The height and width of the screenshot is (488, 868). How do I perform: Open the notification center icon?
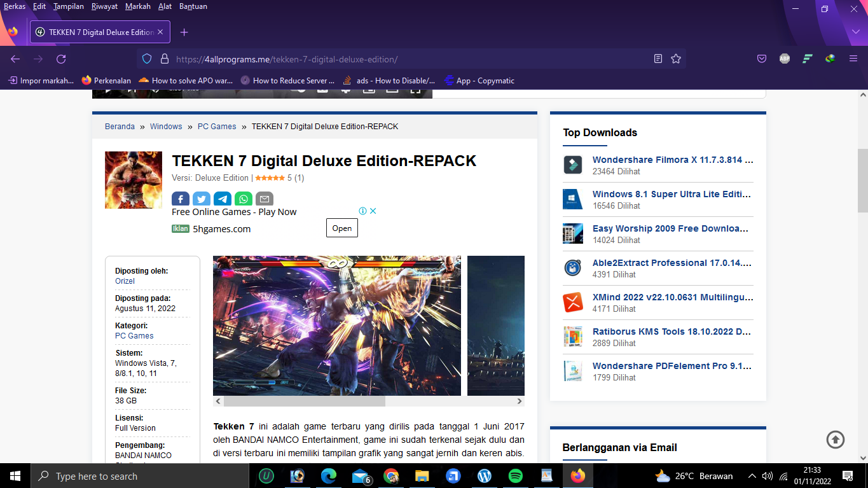pyautogui.click(x=848, y=476)
